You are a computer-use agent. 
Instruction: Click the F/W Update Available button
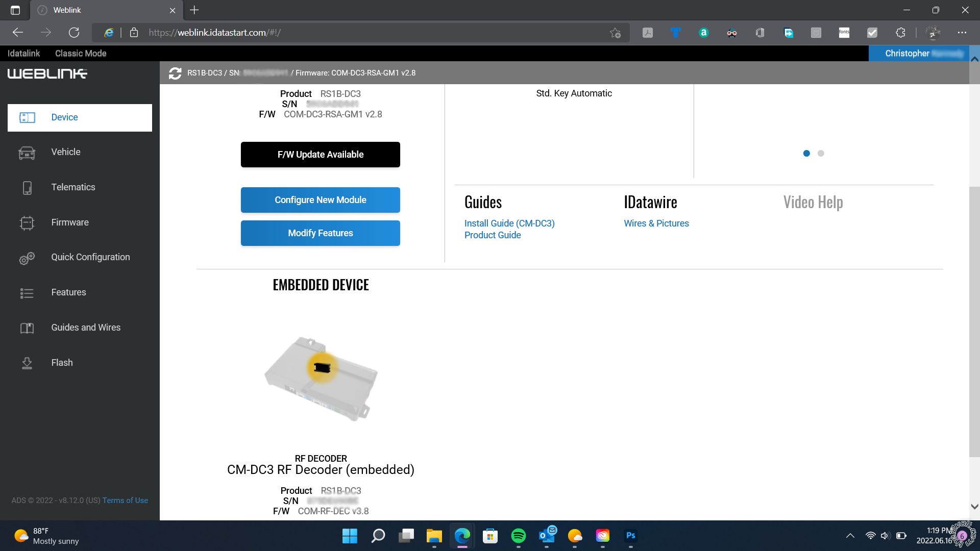[x=320, y=155]
